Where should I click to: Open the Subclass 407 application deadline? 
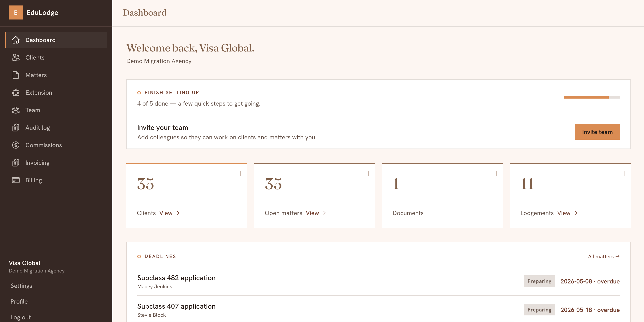point(176,306)
